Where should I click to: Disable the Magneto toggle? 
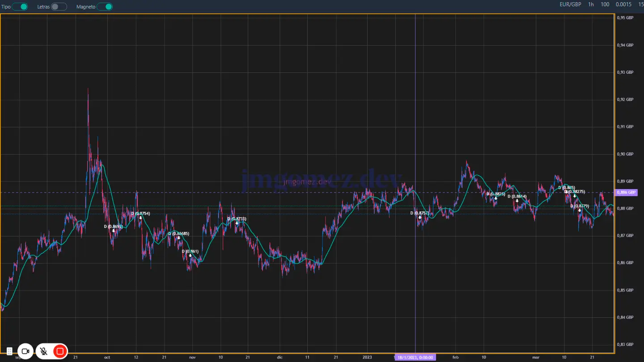105,7
